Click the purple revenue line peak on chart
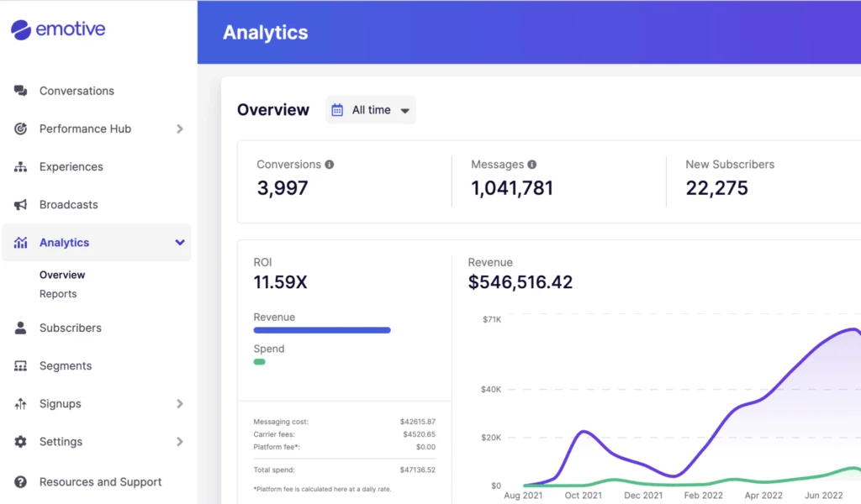The height and width of the screenshot is (504, 861). coord(853,329)
